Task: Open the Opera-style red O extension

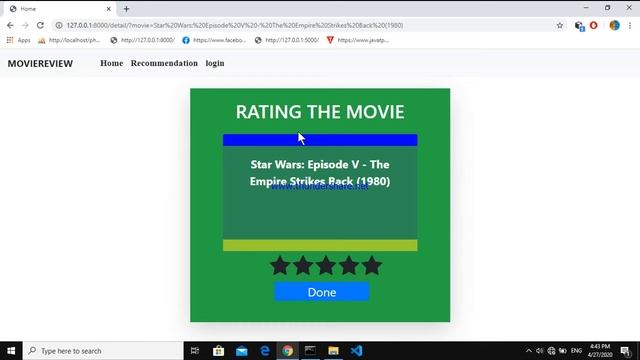Action: (593, 25)
